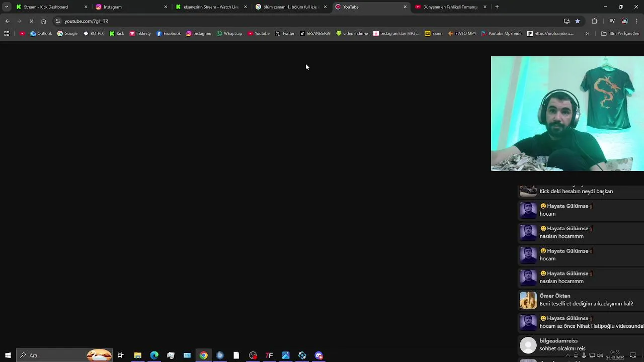This screenshot has height=362, width=644.
Task: Switch to the Stream - Kick Dashboard tab
Action: click(51, 7)
